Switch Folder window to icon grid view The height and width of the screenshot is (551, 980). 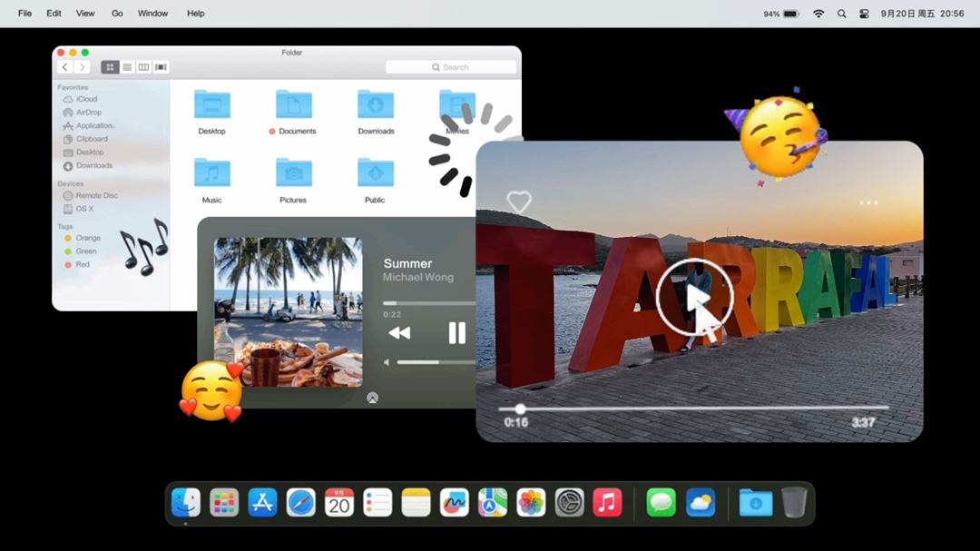(x=110, y=67)
